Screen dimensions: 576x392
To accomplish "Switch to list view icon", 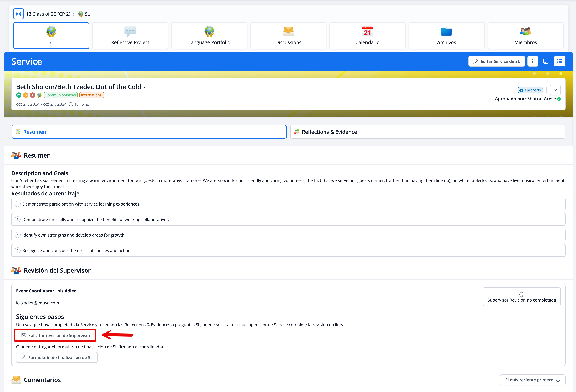I will click(x=559, y=61).
